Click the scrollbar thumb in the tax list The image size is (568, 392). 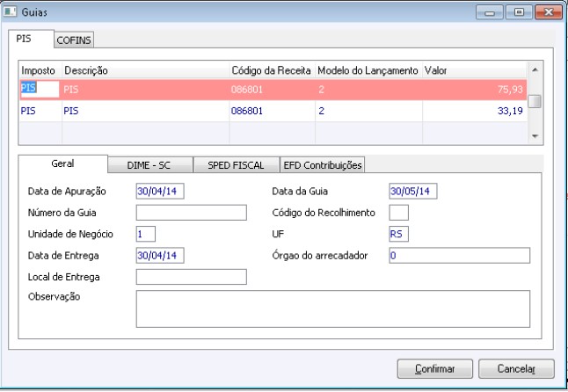pos(535,101)
